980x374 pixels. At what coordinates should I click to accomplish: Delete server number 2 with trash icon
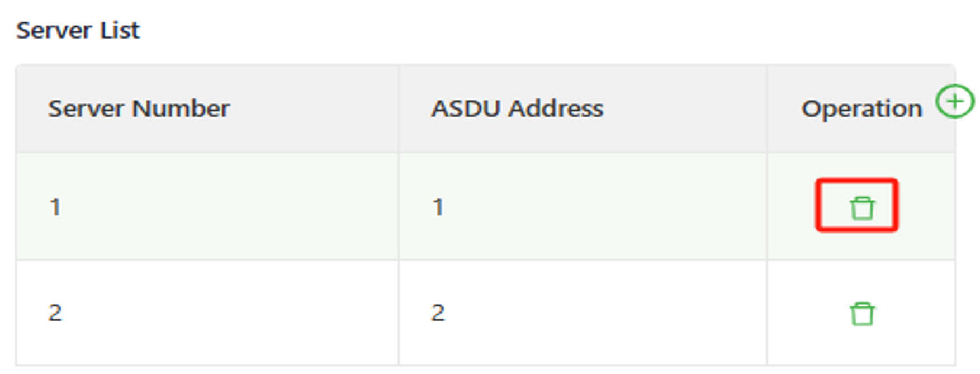coord(861,314)
